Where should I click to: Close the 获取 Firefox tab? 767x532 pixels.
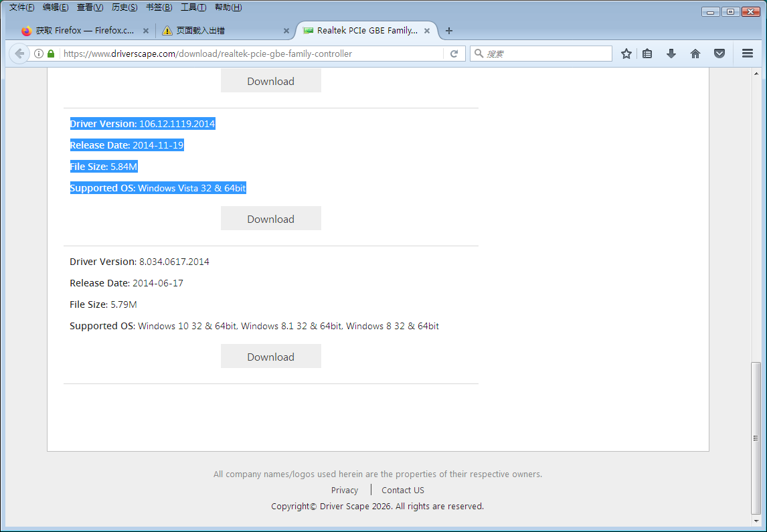146,31
